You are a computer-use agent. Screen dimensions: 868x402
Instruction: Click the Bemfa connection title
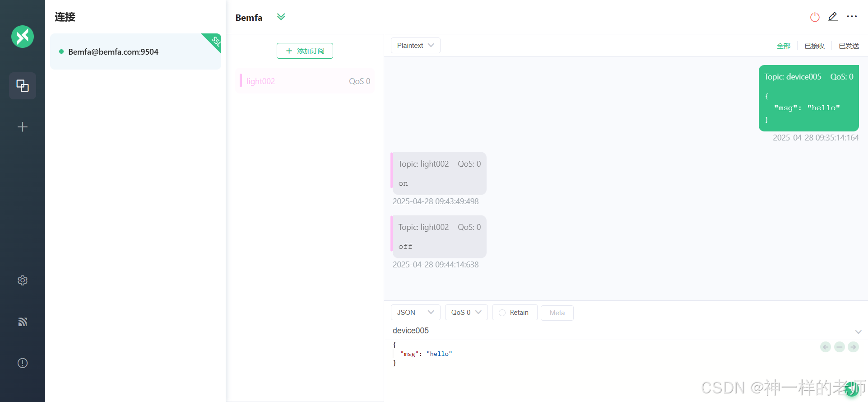[x=249, y=18]
